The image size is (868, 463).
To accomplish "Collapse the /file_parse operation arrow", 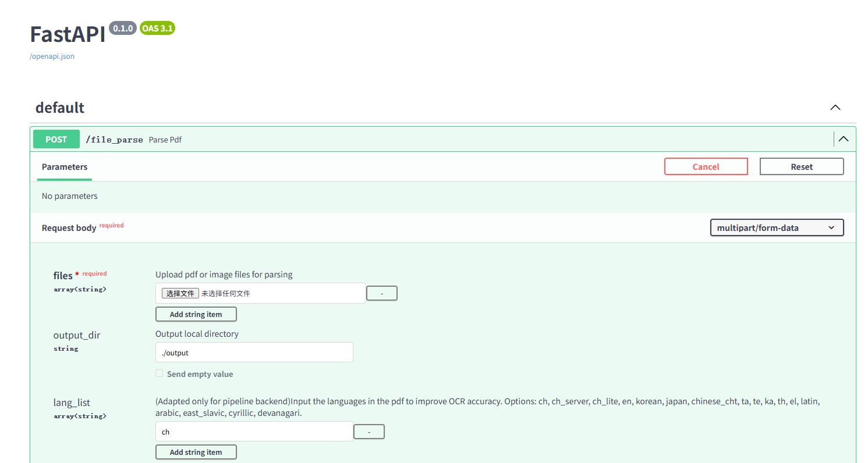I will [843, 139].
